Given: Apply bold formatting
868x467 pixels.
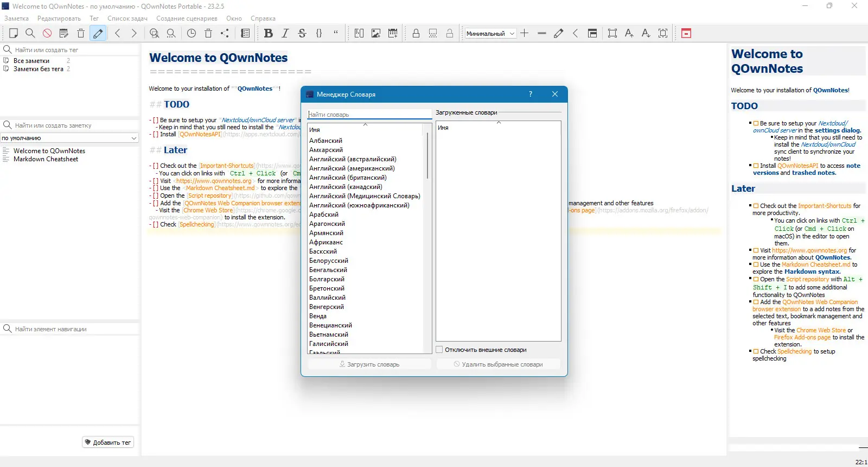Looking at the screenshot, I should click(x=268, y=33).
